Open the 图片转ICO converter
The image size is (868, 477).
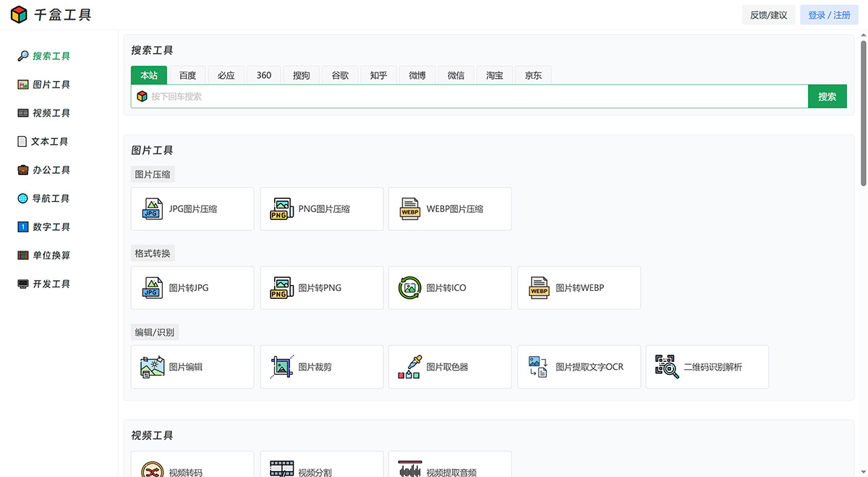pyautogui.click(x=450, y=287)
